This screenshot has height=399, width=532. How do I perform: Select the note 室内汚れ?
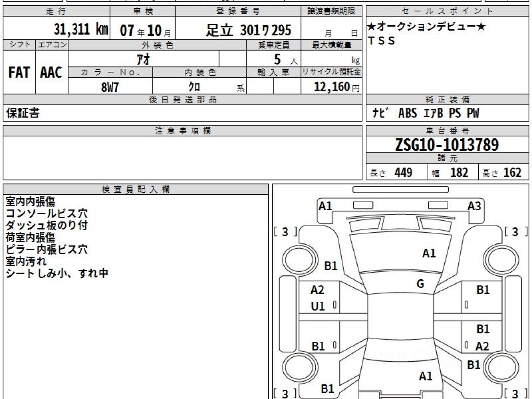click(x=26, y=262)
